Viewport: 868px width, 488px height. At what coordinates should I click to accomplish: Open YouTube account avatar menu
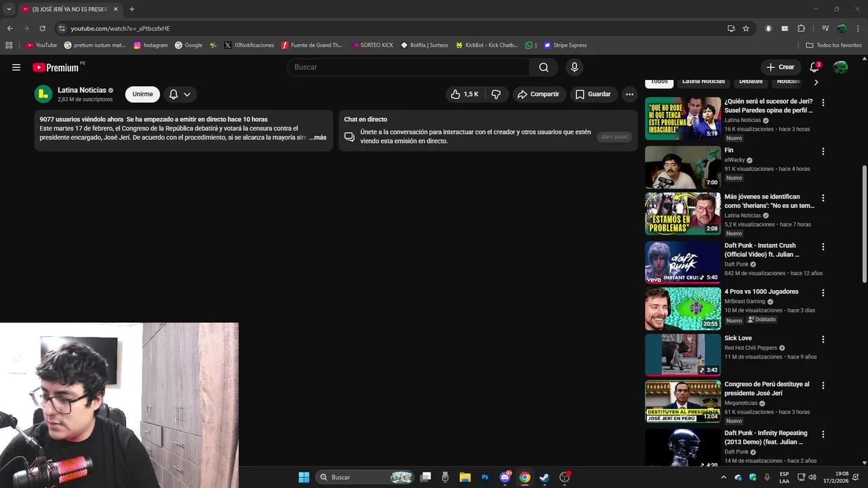840,67
